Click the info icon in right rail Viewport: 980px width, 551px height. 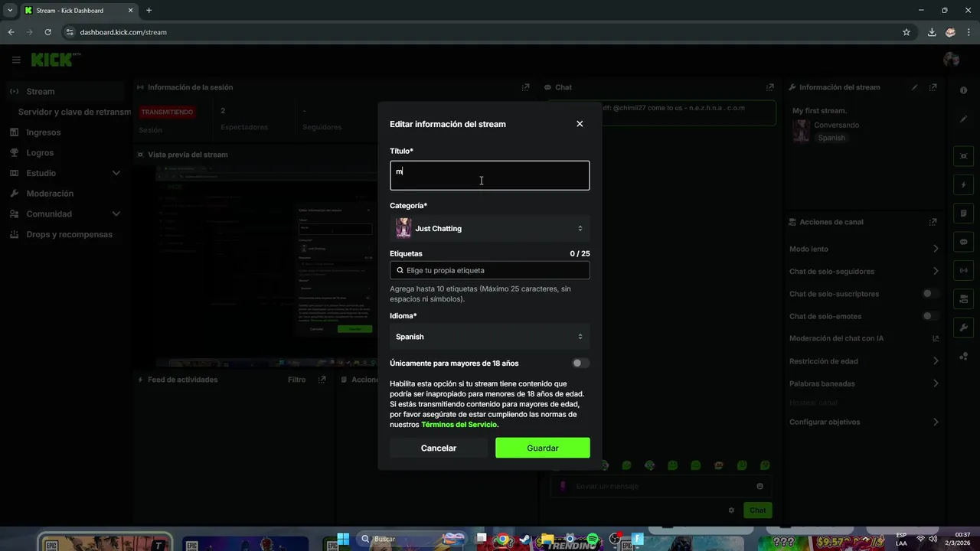[964, 91]
